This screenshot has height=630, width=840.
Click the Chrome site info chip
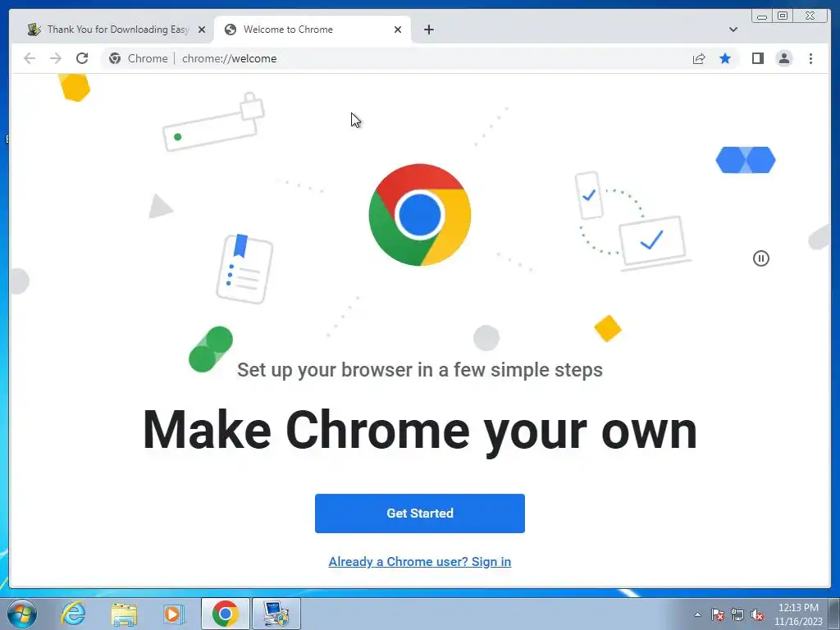coord(138,58)
